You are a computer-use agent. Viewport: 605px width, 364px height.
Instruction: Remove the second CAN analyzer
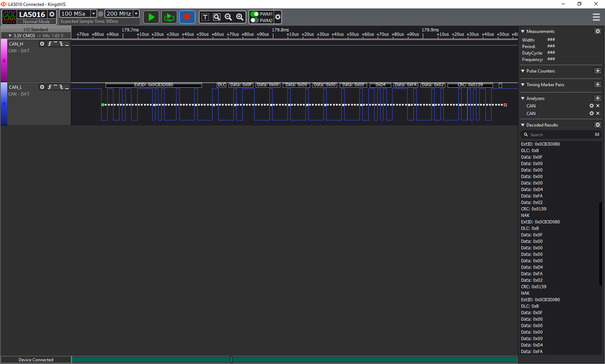pyautogui.click(x=598, y=113)
